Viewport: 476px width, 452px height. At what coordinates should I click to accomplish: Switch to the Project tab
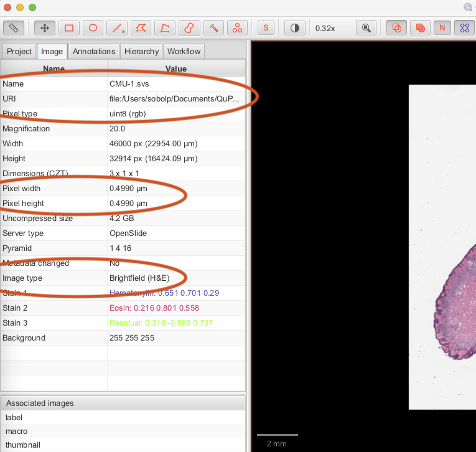[x=19, y=51]
